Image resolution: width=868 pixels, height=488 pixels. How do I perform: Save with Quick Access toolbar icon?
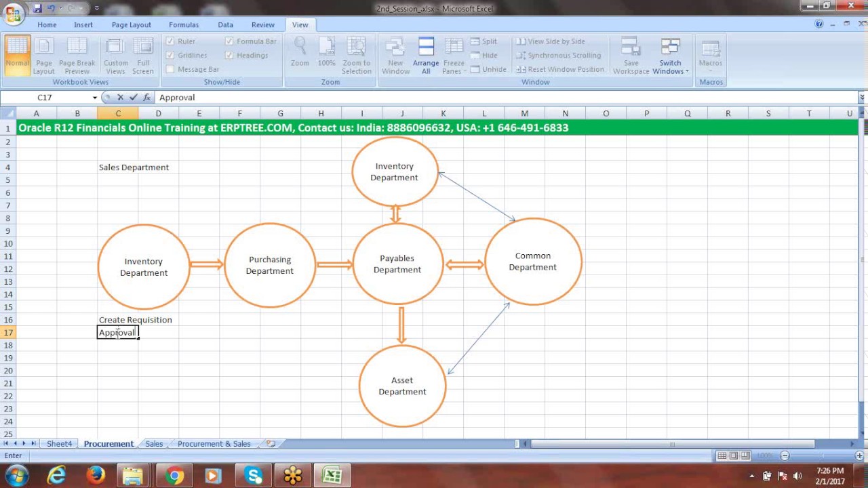click(x=37, y=8)
